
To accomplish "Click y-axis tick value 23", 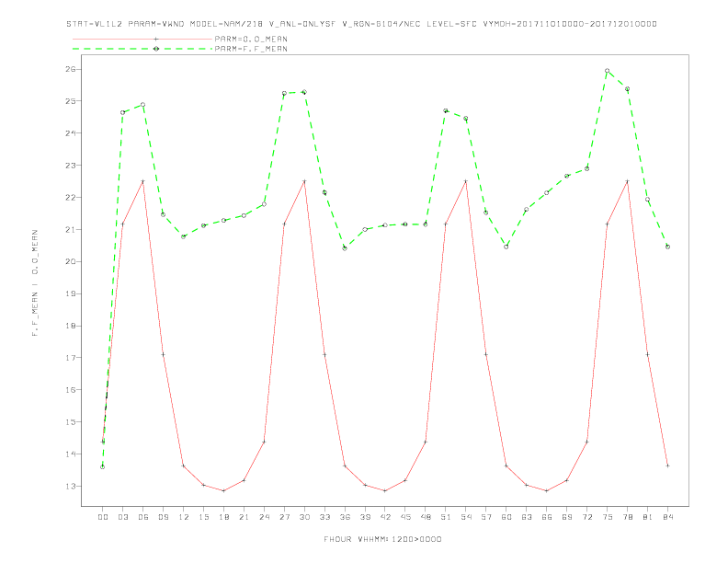I will click(71, 165).
